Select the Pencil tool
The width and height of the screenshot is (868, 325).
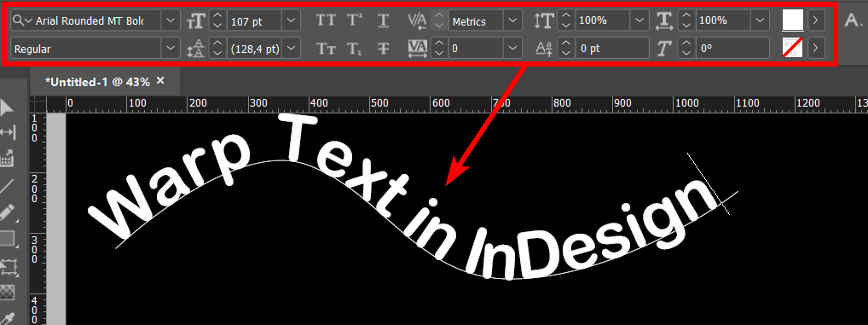[x=7, y=212]
